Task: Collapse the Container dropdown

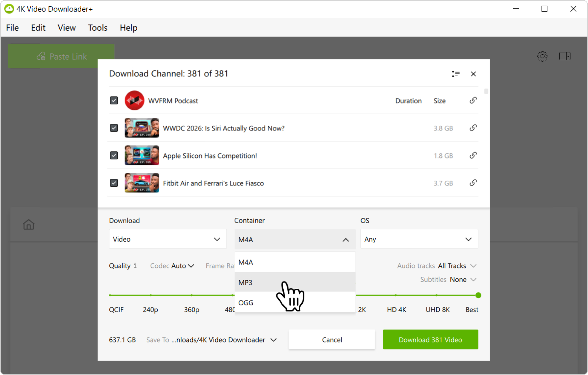Action: [x=295, y=239]
